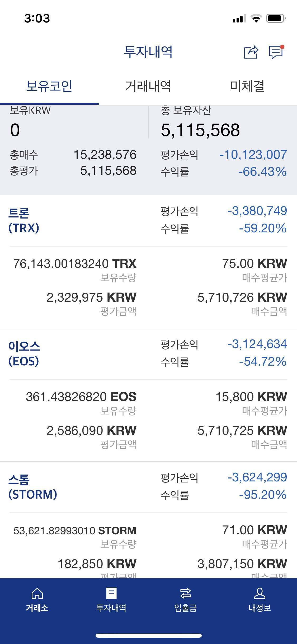The height and width of the screenshot is (644, 297).
Task: Tap the battery status icon
Action: (276, 19)
